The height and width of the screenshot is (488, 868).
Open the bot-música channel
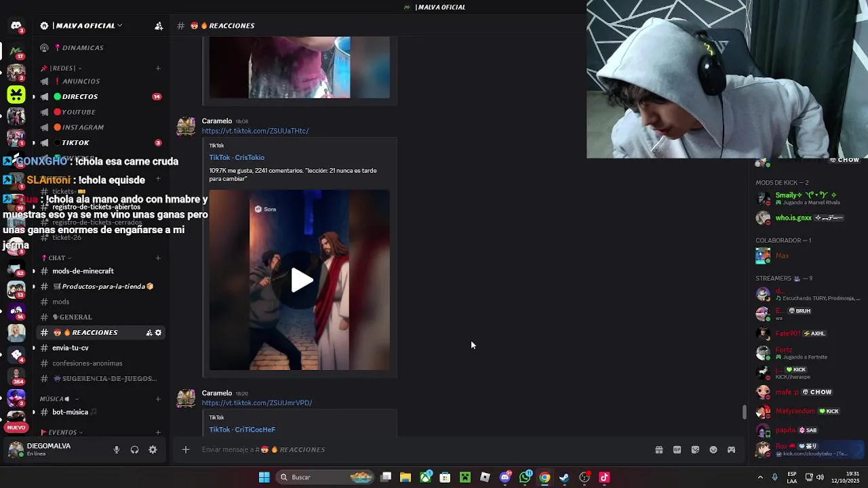[x=101, y=412]
